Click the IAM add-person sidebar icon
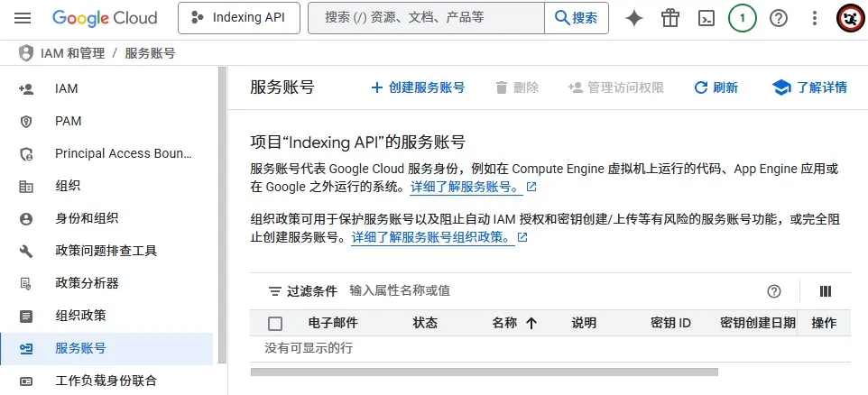Screen dimensions: 868x395 click(26, 88)
